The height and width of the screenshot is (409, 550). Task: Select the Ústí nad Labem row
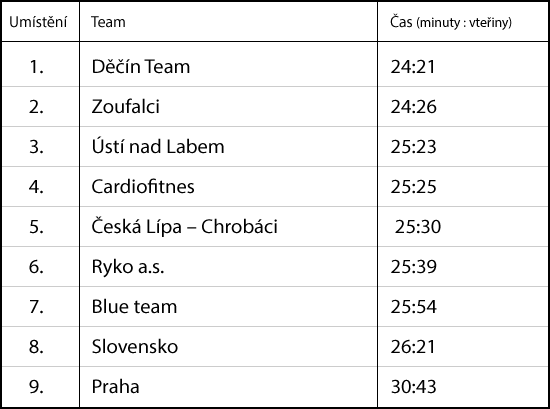[x=275, y=147]
